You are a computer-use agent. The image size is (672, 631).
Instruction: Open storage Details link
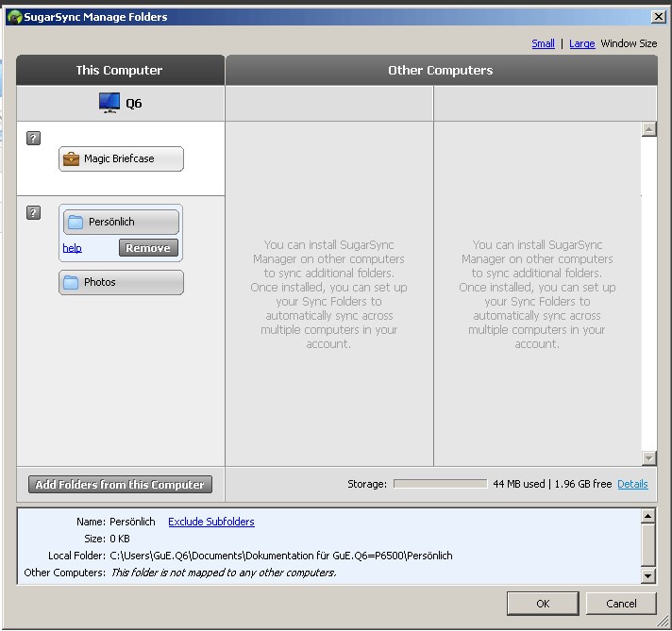point(632,484)
